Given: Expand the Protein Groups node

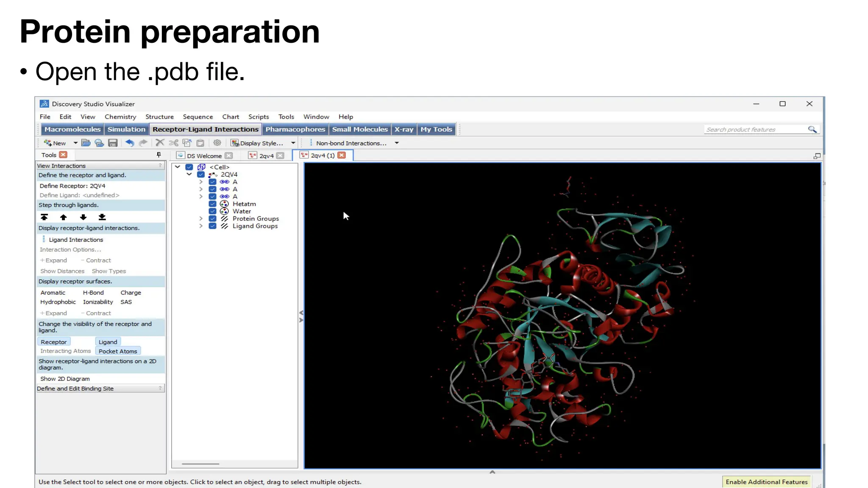Looking at the screenshot, I should tap(201, 219).
